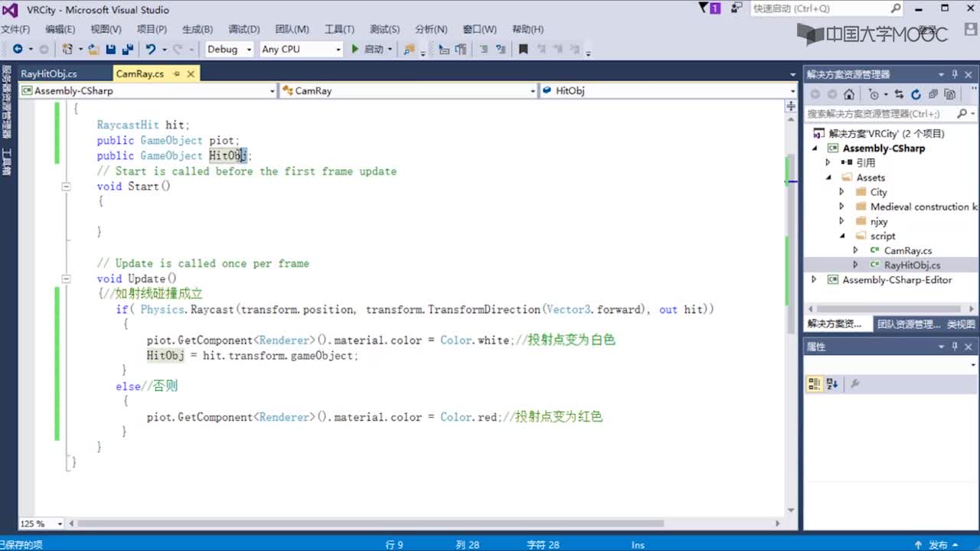This screenshot has width=980, height=551.
Task: Undo the last edit
Action: tap(151, 49)
